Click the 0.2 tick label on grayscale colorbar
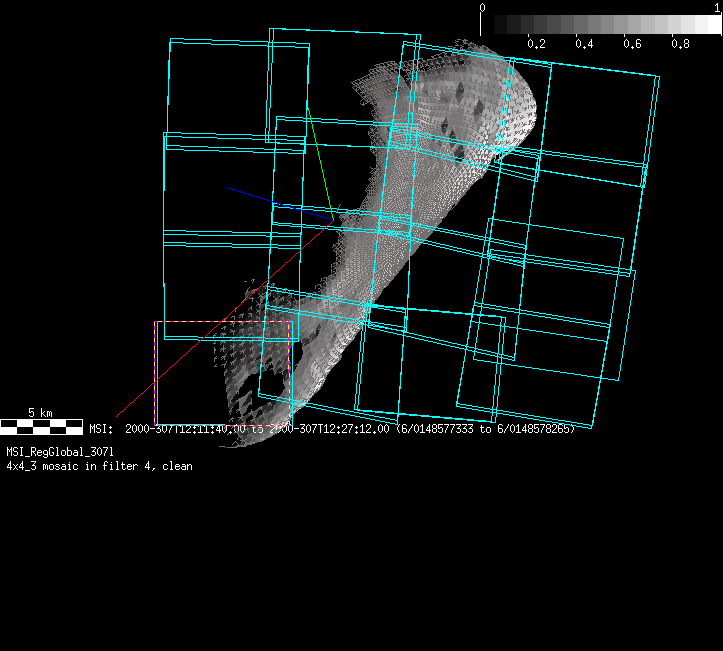This screenshot has height=651, width=723. tap(536, 44)
